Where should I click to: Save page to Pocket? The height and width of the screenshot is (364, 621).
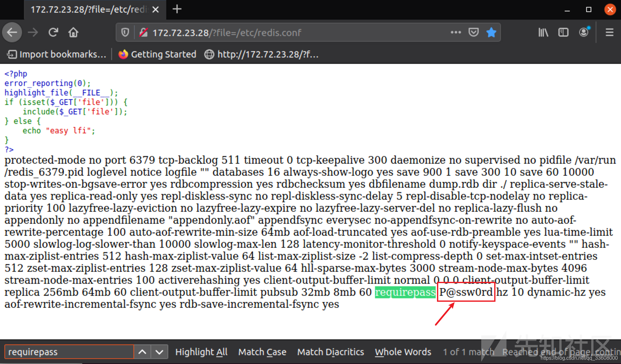[x=473, y=32]
